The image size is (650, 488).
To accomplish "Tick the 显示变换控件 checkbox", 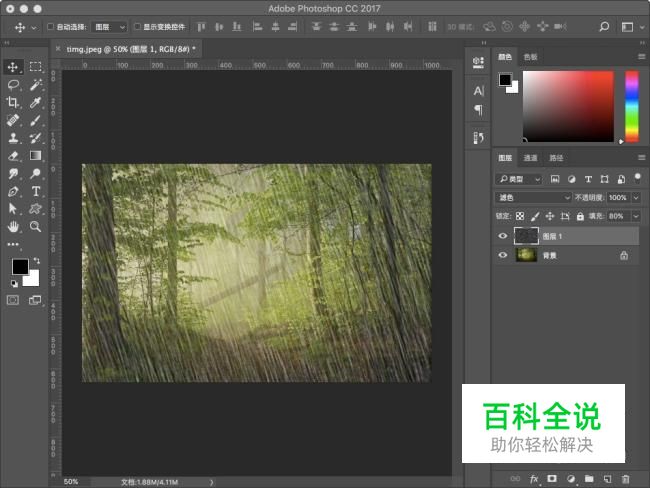I will pyautogui.click(x=138, y=27).
